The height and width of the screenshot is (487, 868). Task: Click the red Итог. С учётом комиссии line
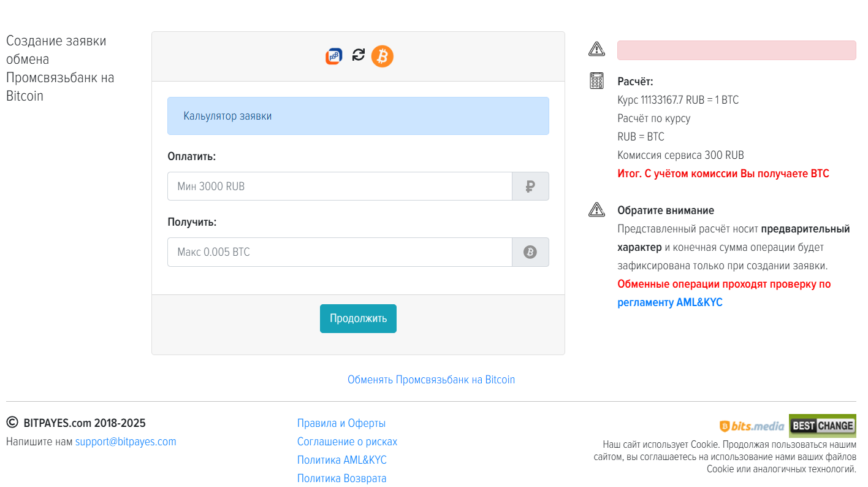(723, 174)
